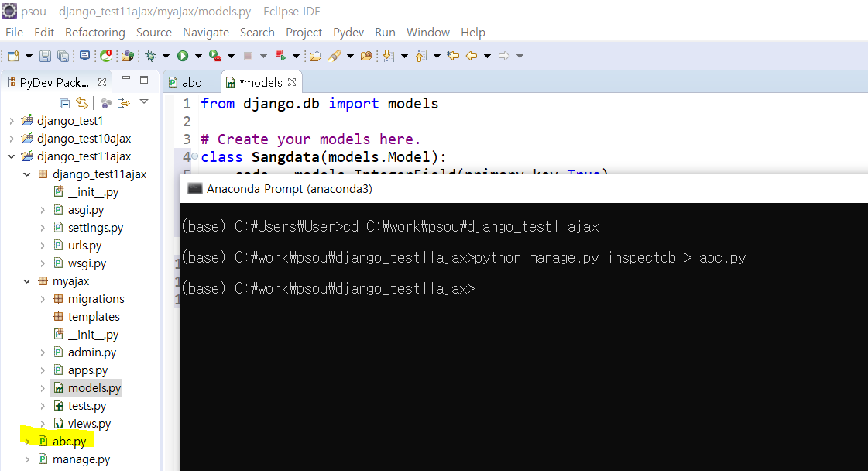Expand the settings.py node
The image size is (868, 471).
pyautogui.click(x=43, y=228)
